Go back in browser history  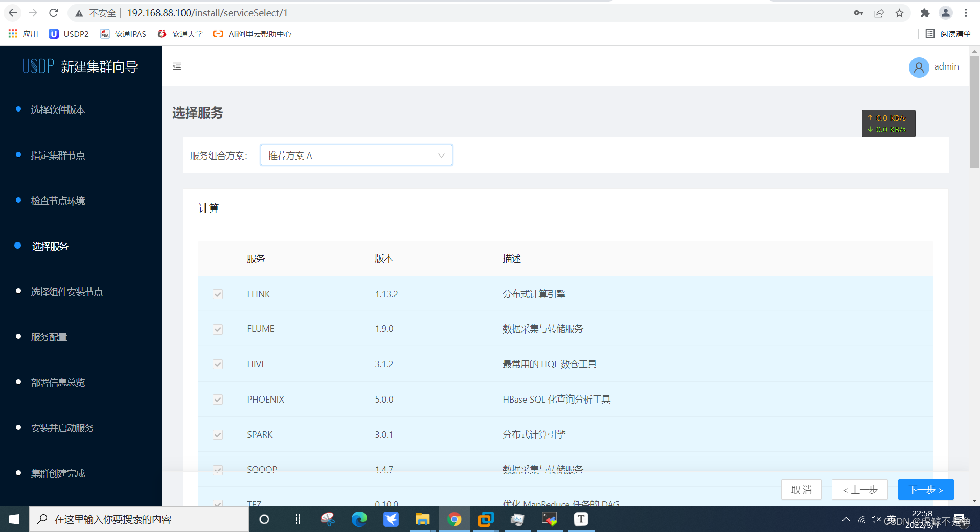point(13,13)
